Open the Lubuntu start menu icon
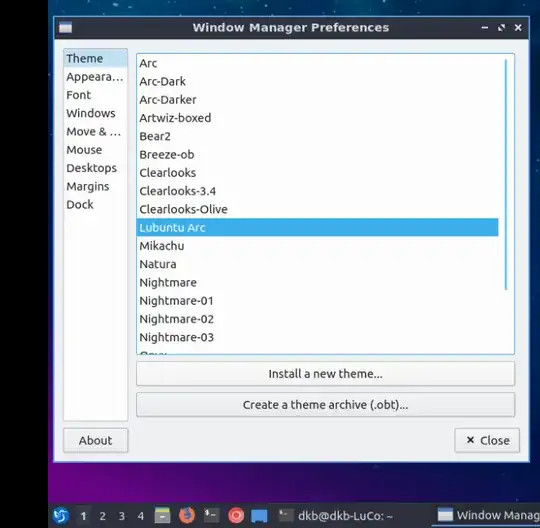Screen dimensions: 540x528 pos(61,515)
